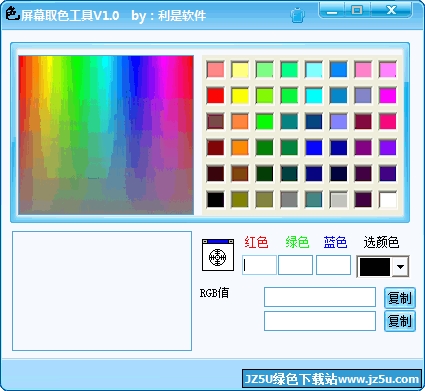The height and width of the screenshot is (391, 425).
Task: Open the 选颜色 color dropdown arrow
Action: 401,266
